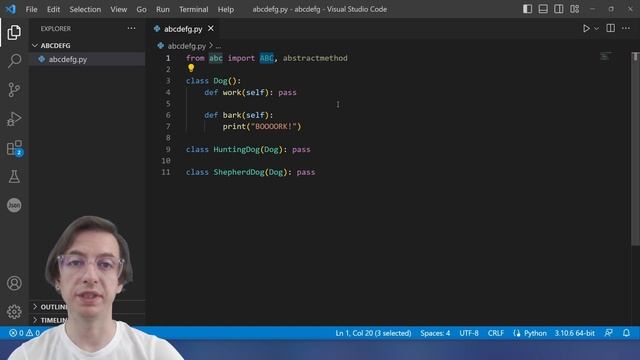The image size is (640, 360).
Task: Open the Accounts menu
Action: [x=14, y=283]
